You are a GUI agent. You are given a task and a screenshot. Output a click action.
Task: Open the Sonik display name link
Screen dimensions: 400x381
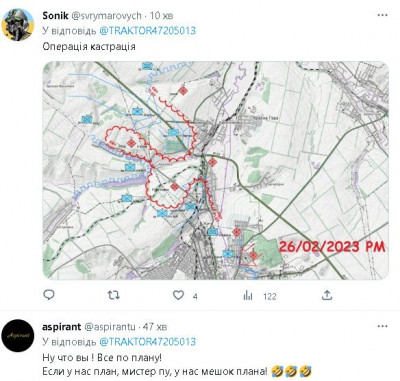55,15
